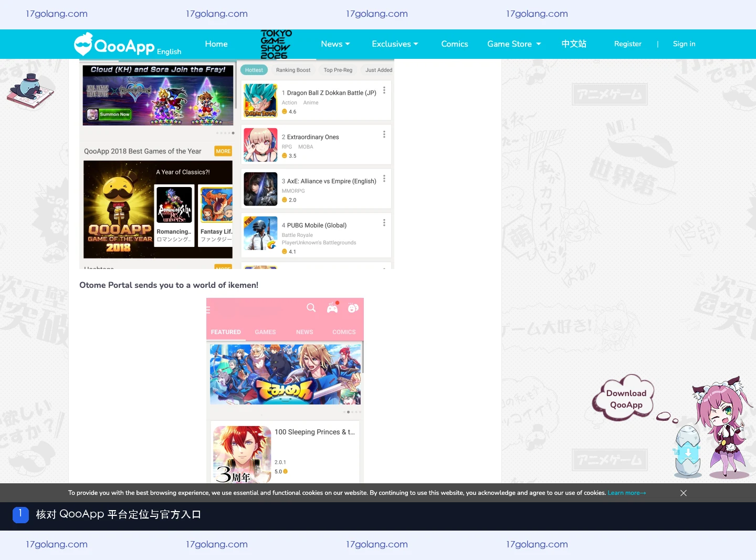Click the mascot face icon in pink header
756x560 pixels.
point(353,308)
